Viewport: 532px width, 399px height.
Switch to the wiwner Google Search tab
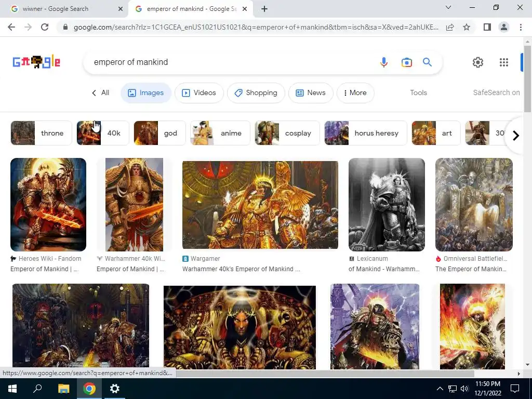click(x=64, y=9)
